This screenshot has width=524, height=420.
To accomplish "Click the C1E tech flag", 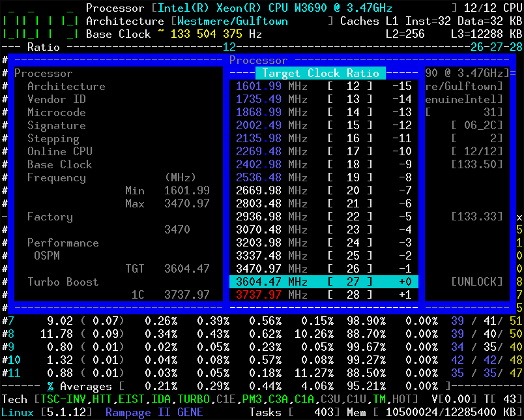I will click(226, 399).
